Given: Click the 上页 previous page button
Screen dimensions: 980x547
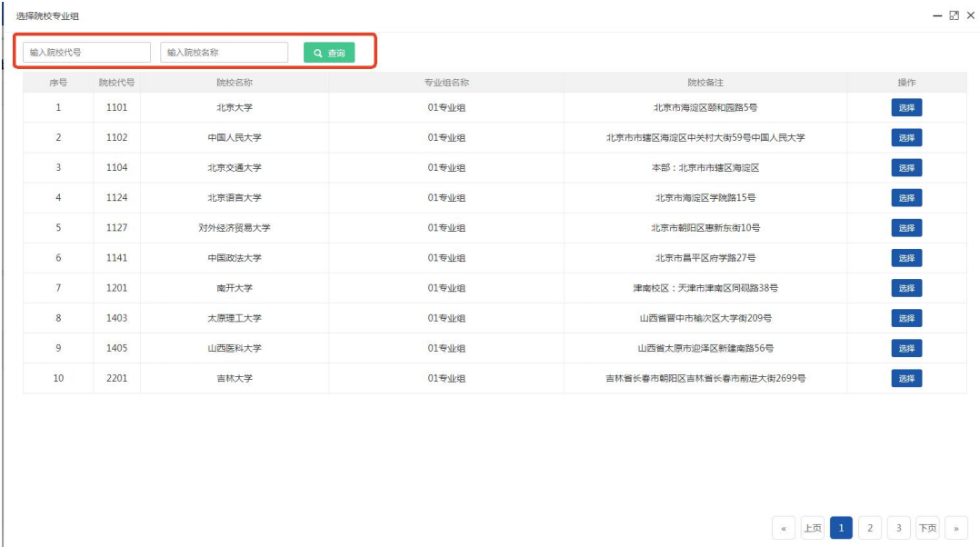Looking at the screenshot, I should [x=813, y=528].
